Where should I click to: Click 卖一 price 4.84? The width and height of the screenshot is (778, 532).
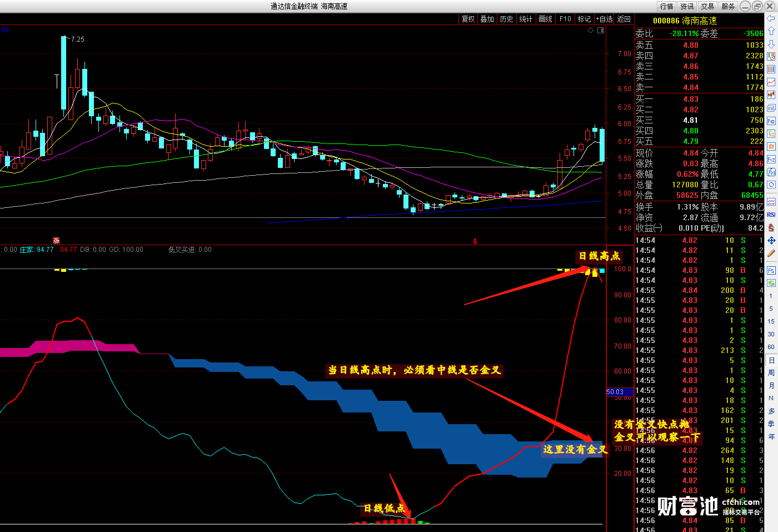(691, 87)
